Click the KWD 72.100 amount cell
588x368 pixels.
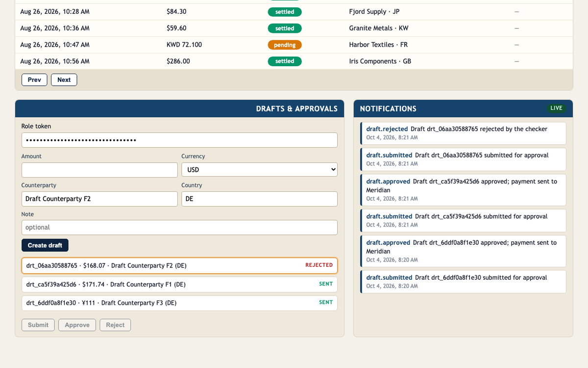coord(184,45)
